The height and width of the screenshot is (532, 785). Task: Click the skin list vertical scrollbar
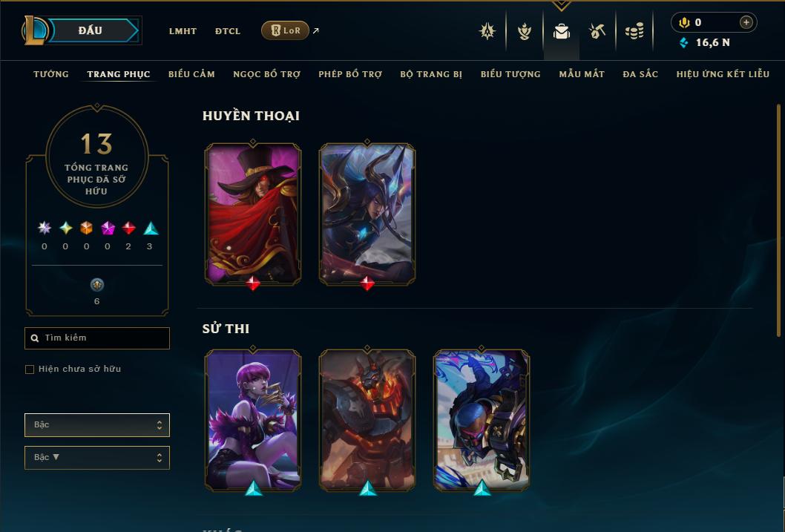coord(778,220)
